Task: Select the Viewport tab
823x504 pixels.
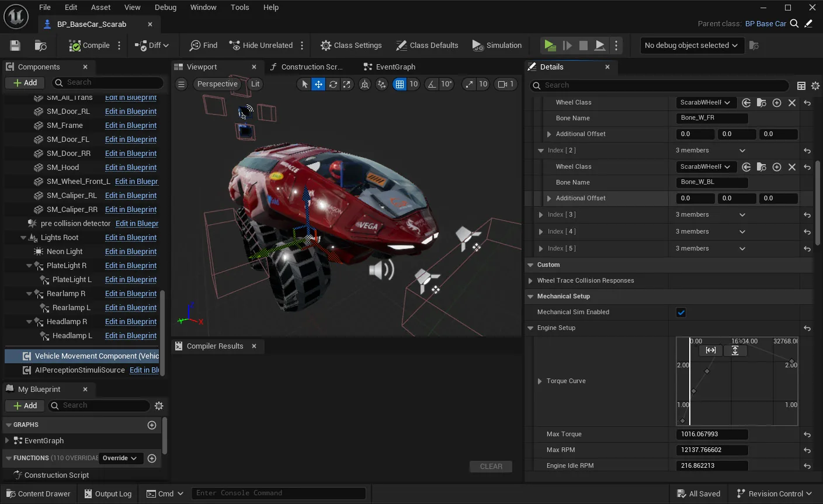Action: [x=202, y=67]
